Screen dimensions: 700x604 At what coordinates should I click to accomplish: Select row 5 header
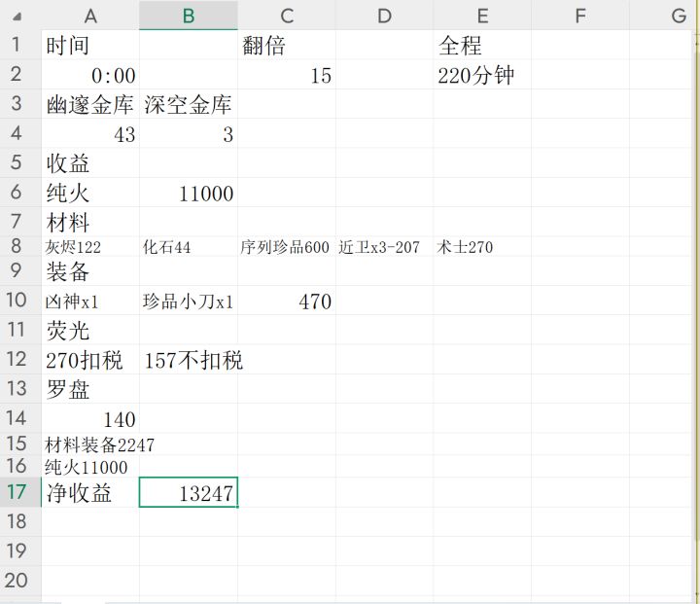pyautogui.click(x=20, y=162)
